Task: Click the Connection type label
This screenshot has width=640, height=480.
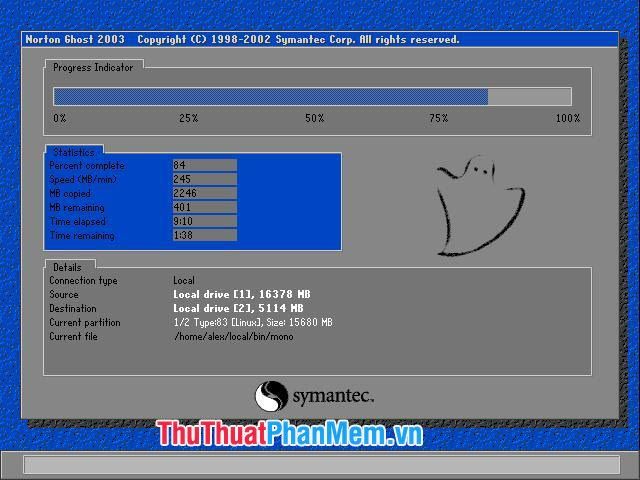Action: pos(83,281)
